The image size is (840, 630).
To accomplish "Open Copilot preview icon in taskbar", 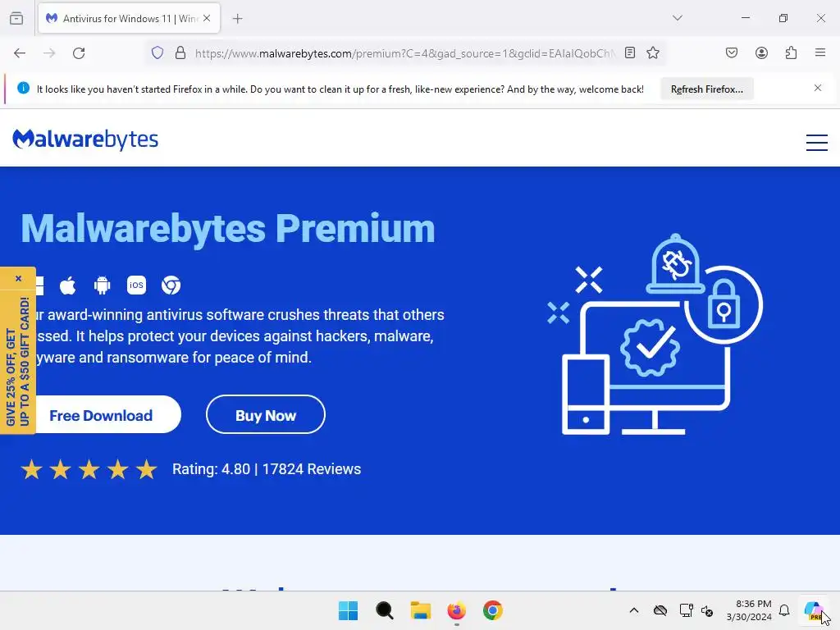I will click(814, 610).
